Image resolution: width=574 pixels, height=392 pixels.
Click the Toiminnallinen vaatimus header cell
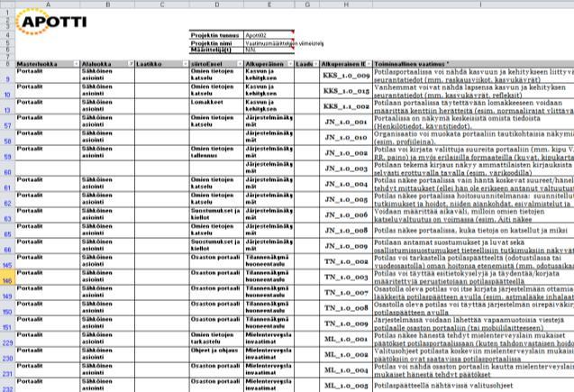[473, 64]
